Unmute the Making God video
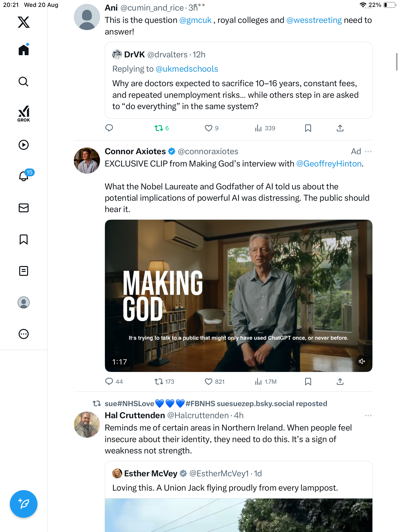399x532 pixels. coord(362,361)
